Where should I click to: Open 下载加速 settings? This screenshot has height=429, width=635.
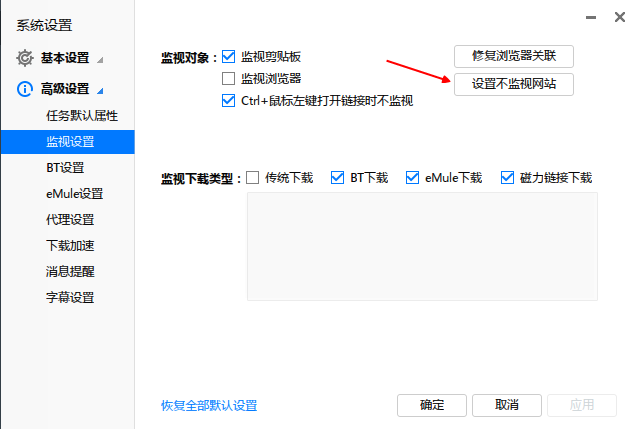click(68, 245)
